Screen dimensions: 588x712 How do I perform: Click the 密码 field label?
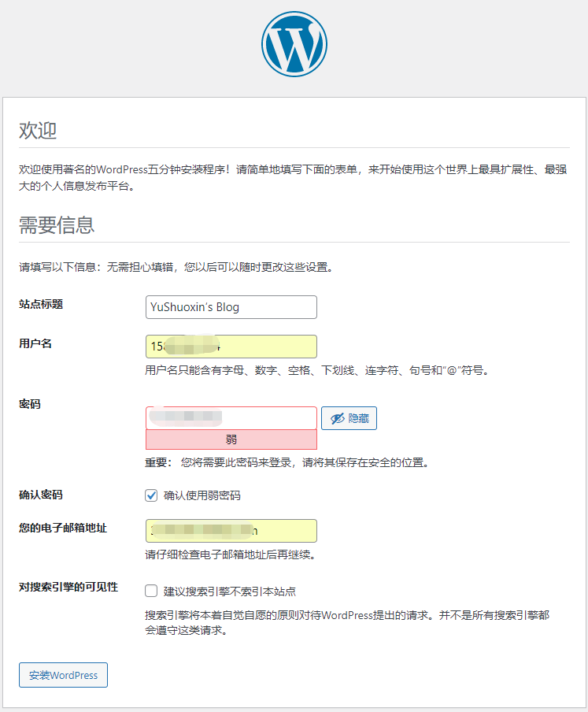pos(30,404)
